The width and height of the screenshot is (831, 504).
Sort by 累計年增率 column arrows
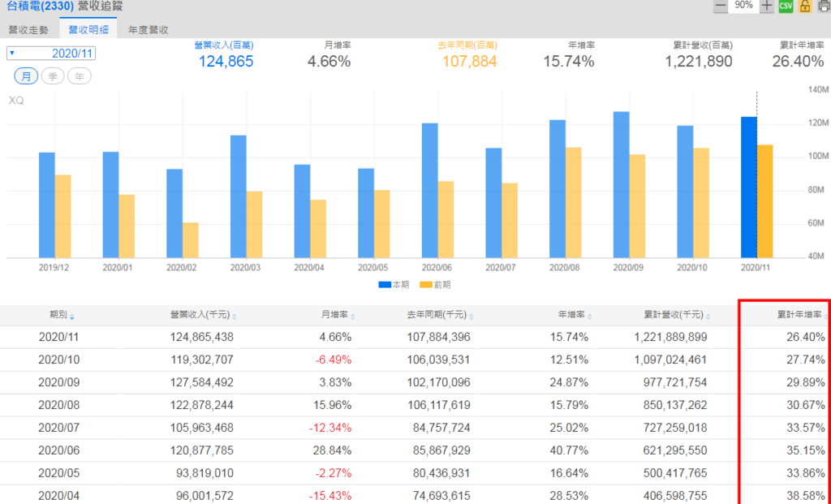pos(825,317)
